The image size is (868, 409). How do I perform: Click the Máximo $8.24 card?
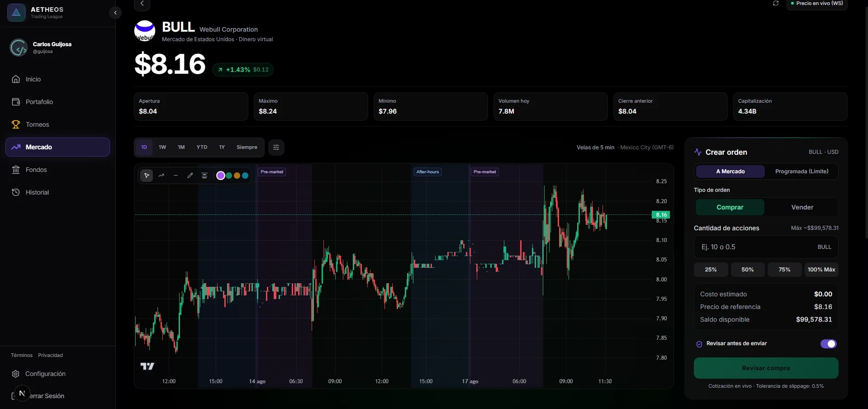(311, 107)
